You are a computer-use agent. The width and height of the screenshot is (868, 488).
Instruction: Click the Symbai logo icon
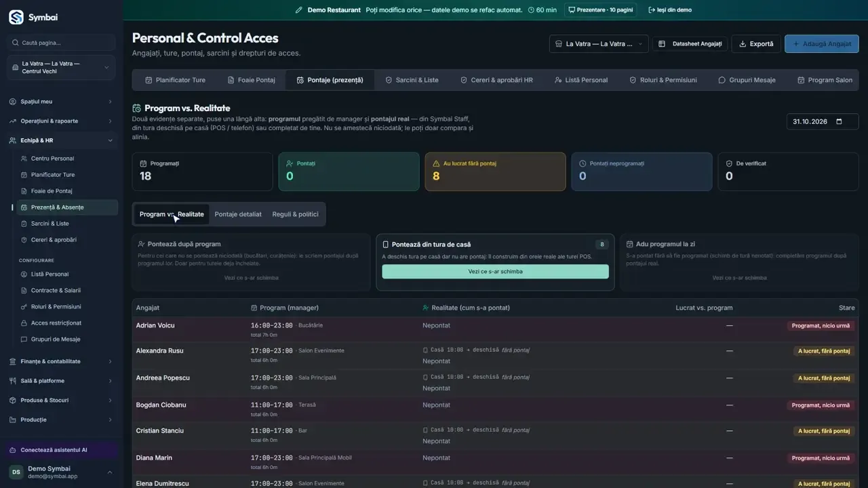[x=16, y=17]
